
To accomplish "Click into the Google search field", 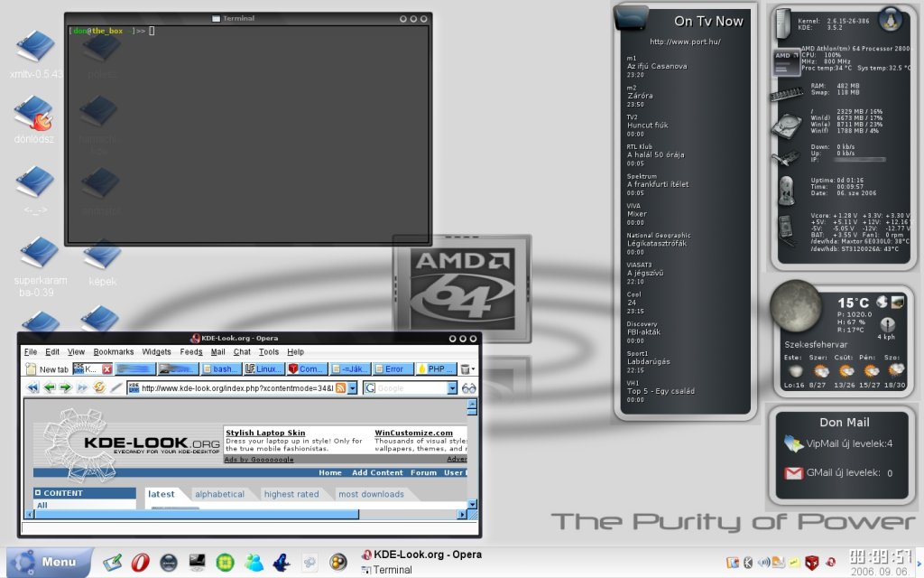I will point(411,388).
